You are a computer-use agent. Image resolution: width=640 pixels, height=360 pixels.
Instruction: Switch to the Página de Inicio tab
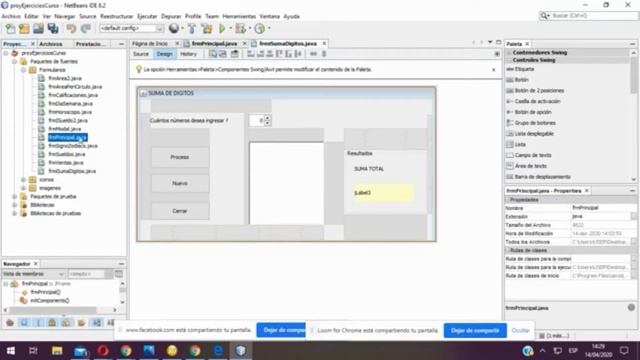pos(150,43)
